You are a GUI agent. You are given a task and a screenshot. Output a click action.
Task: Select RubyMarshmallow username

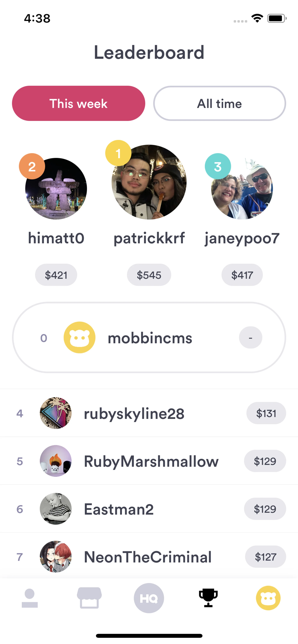click(x=151, y=461)
